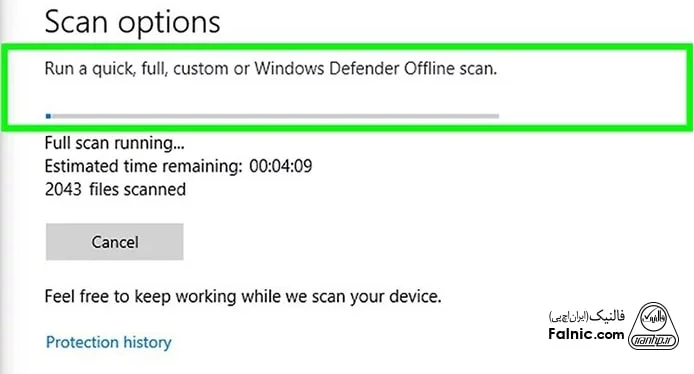Click the gray unfilled end of progress bar
Image resolution: width=694 pixels, height=374 pixels.
(496, 116)
